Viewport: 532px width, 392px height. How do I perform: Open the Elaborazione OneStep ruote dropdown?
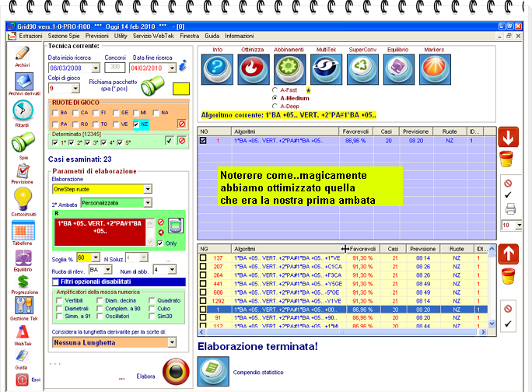148,189
